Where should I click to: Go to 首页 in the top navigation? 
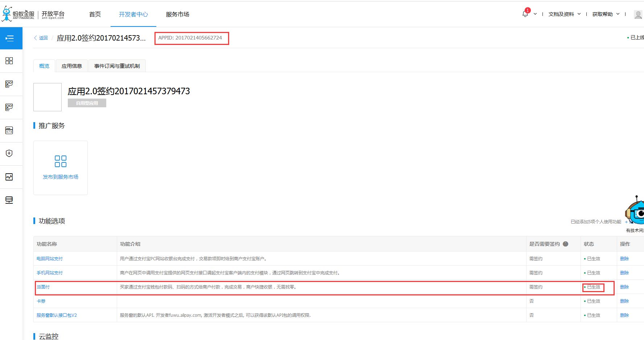tap(95, 14)
